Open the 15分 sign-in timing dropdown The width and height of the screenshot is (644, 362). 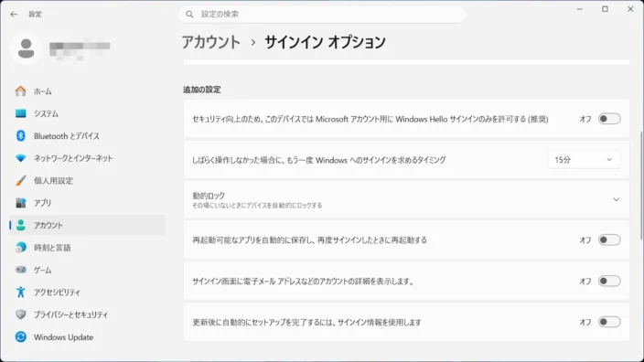coord(584,160)
